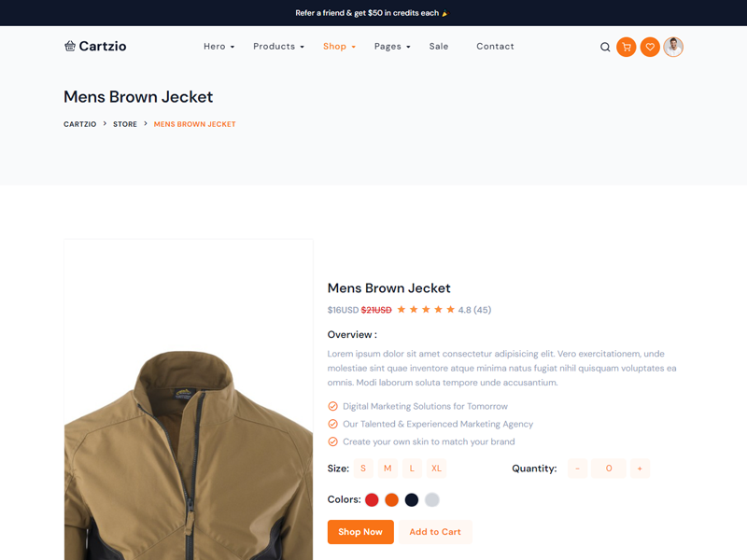Click the Add to Cart button
The width and height of the screenshot is (747, 560).
tap(435, 531)
